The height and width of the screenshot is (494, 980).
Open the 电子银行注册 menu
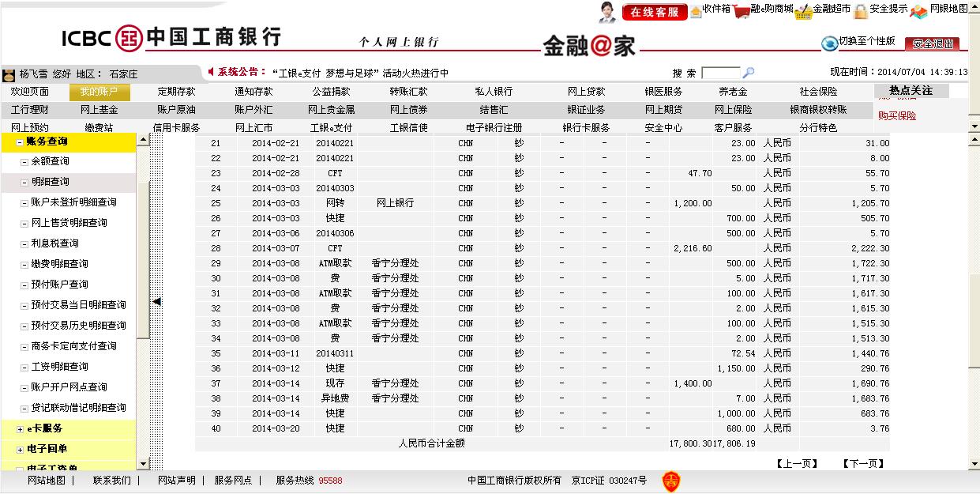(494, 127)
